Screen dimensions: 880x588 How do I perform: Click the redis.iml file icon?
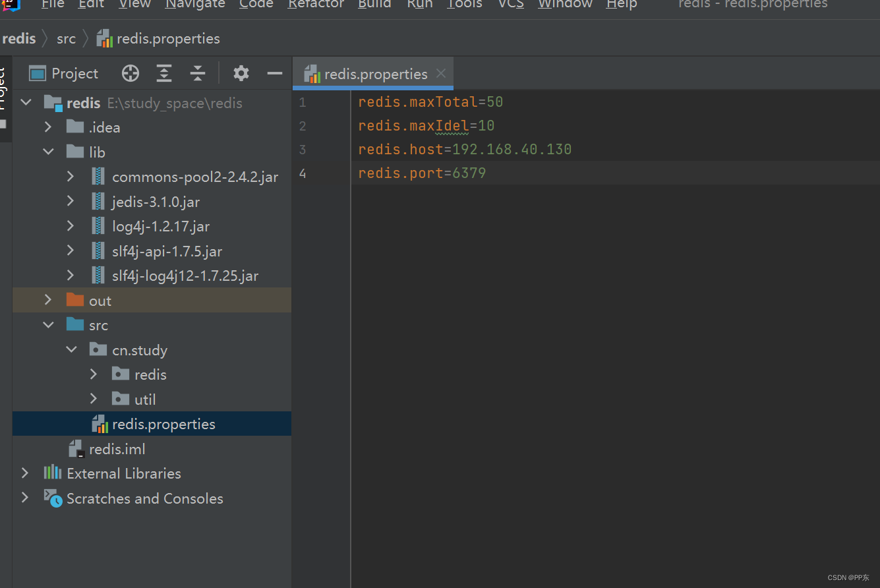(x=76, y=449)
